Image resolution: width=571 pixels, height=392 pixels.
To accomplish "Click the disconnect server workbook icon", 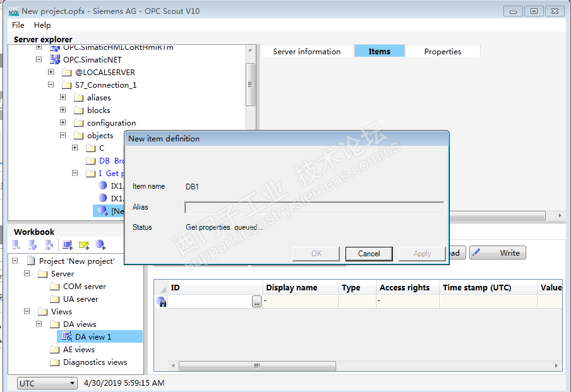I will click(x=49, y=245).
